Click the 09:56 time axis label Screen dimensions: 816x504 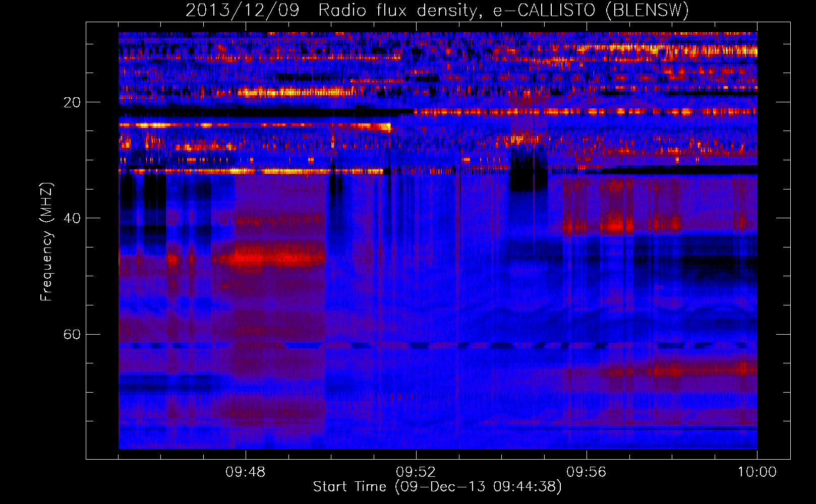point(587,472)
